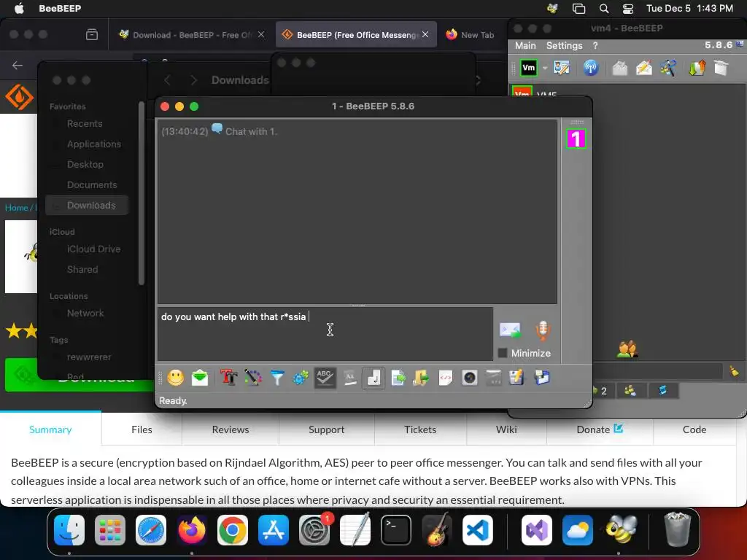Launch Terminal from the Dock
Viewport: 747px width, 560px height.
coord(395,530)
